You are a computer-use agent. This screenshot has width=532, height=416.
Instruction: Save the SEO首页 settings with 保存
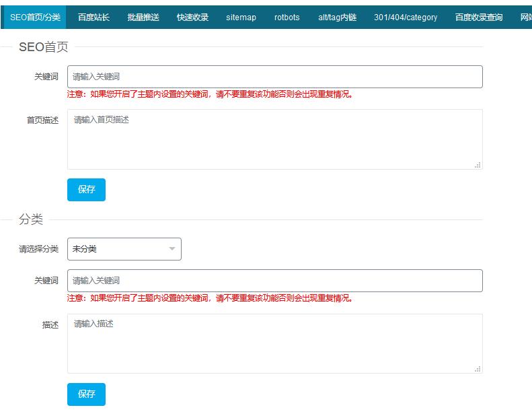[x=86, y=190]
